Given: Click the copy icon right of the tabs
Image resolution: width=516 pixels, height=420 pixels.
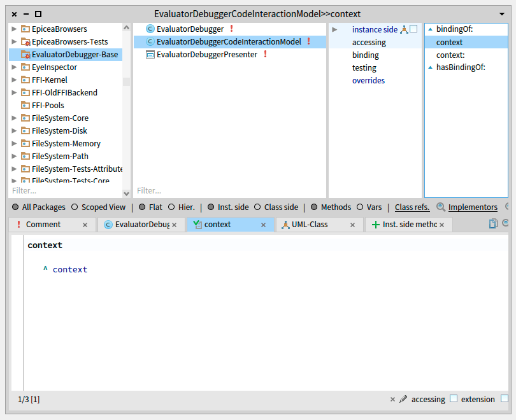Looking at the screenshot, I should 493,223.
